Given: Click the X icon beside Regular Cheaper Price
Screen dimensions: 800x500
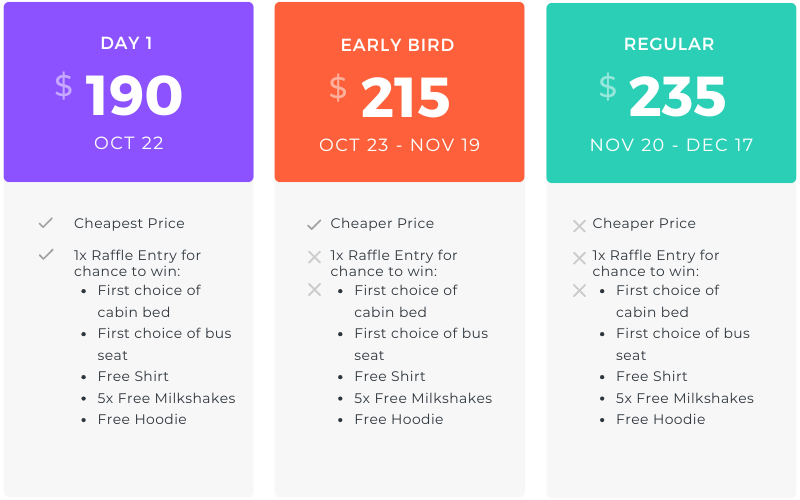Looking at the screenshot, I should (579, 226).
